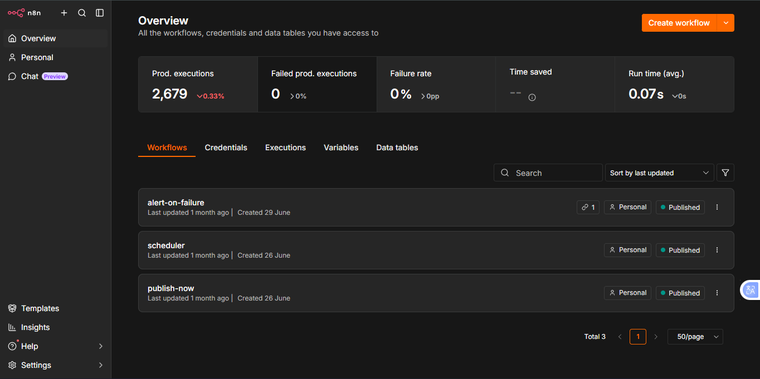Click the Create workflow button
The image size is (760, 379).
point(679,23)
